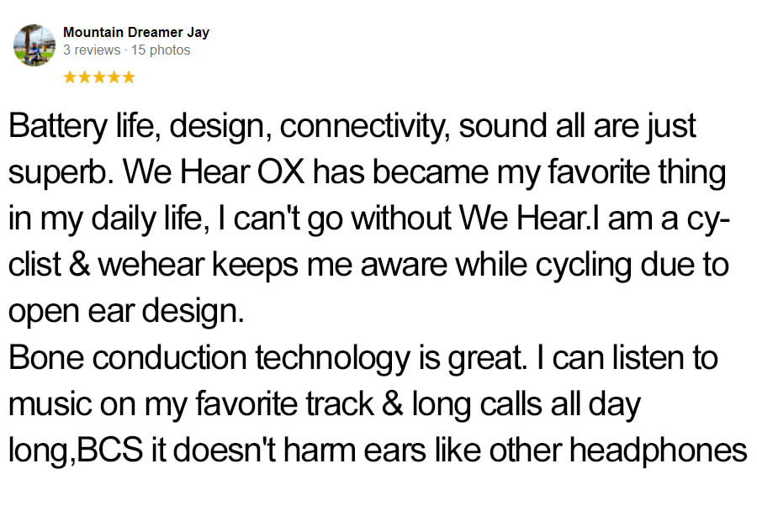The width and height of the screenshot is (757, 532).
Task: Click the third yellow rating star
Action: pyautogui.click(x=99, y=77)
